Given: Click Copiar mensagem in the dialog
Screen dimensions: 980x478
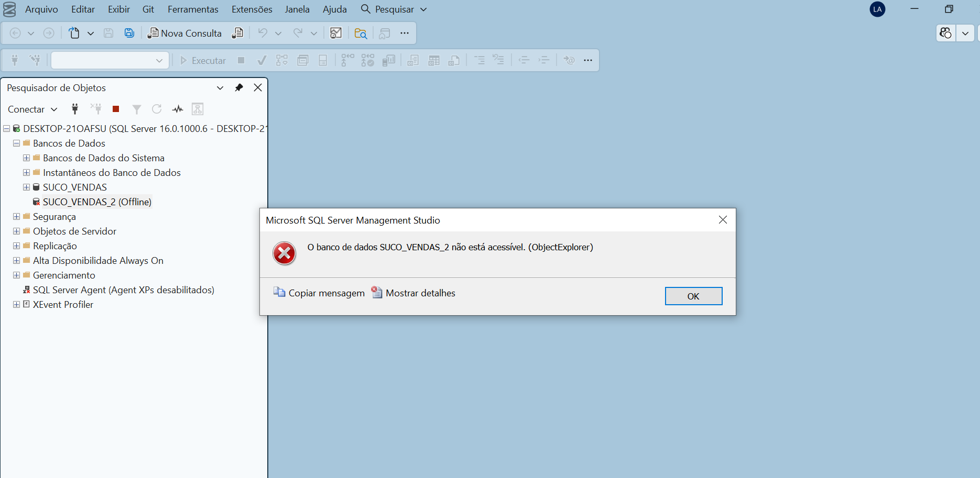Looking at the screenshot, I should tap(319, 293).
